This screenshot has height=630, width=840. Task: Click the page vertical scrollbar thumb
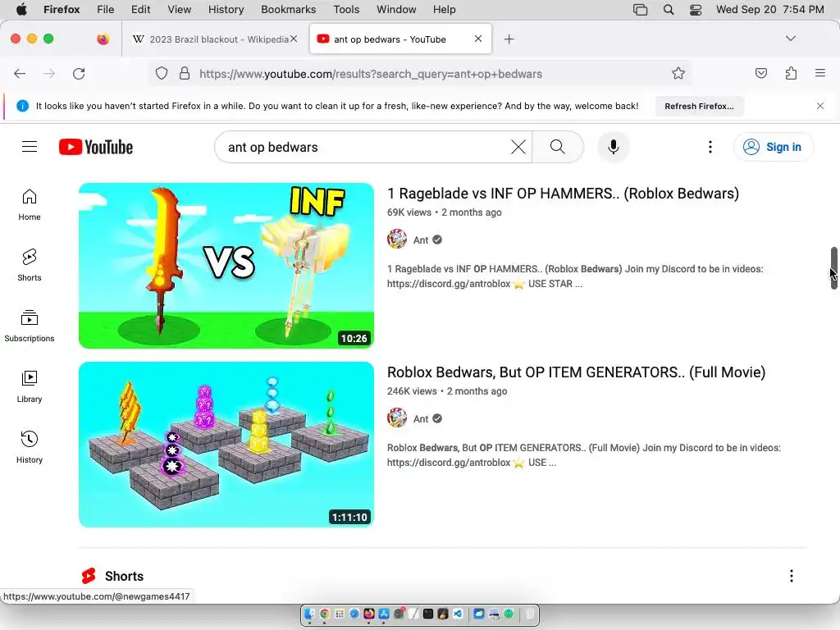tap(833, 268)
